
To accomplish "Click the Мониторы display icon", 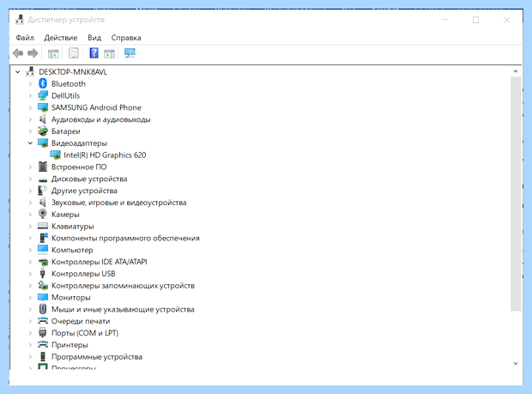I will (43, 297).
